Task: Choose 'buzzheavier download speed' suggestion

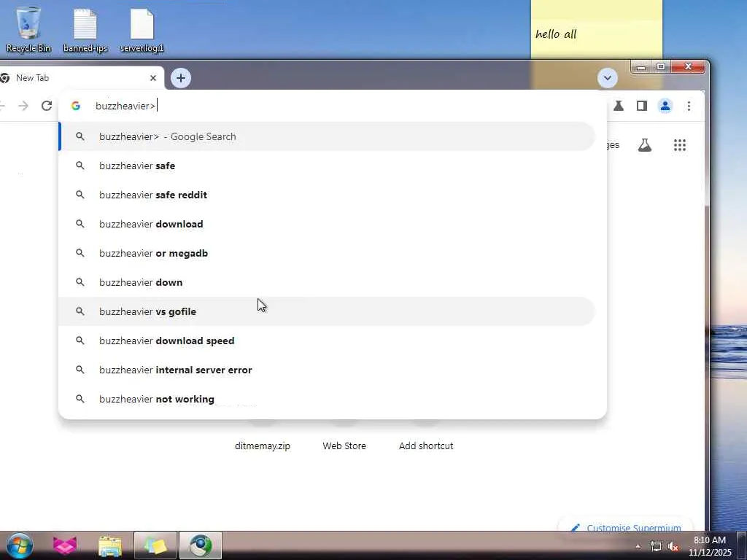Action: pyautogui.click(x=328, y=341)
